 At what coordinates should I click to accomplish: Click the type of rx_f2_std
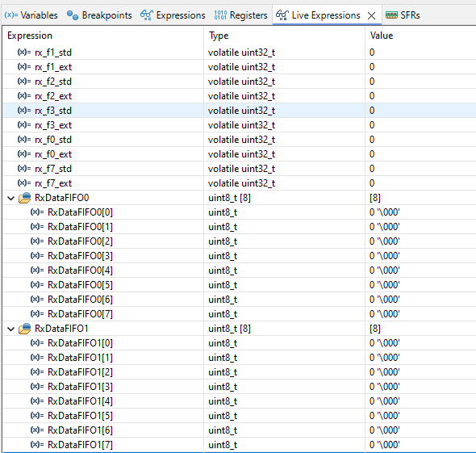coord(242,82)
